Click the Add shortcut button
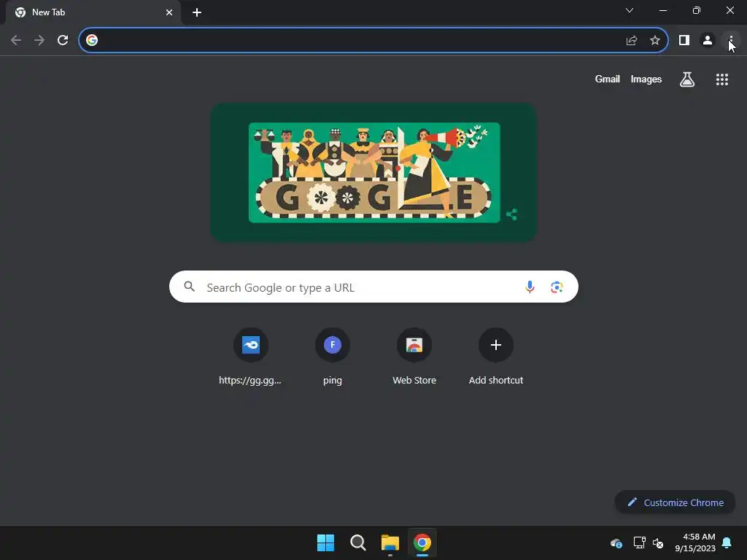This screenshot has width=747, height=560. (496, 356)
